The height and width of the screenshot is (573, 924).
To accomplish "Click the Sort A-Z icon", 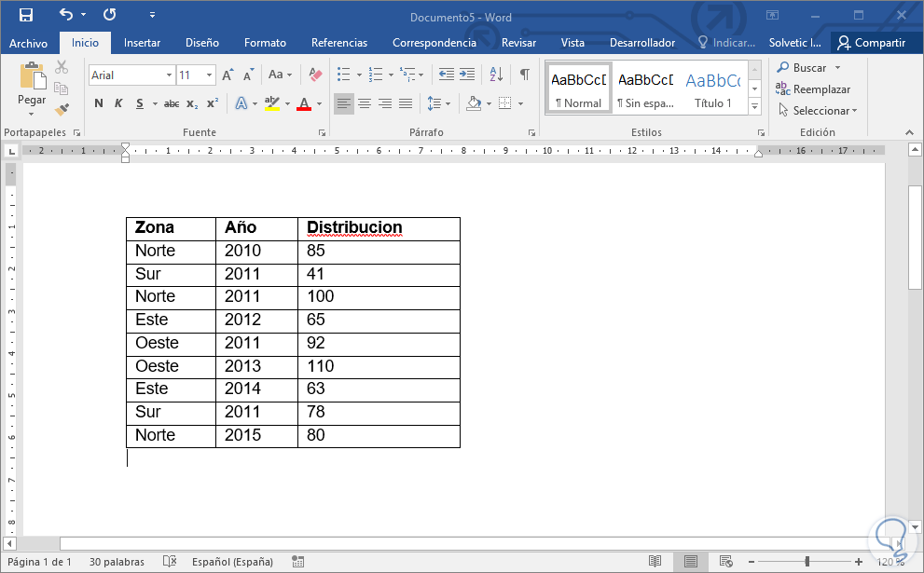I will pos(496,75).
